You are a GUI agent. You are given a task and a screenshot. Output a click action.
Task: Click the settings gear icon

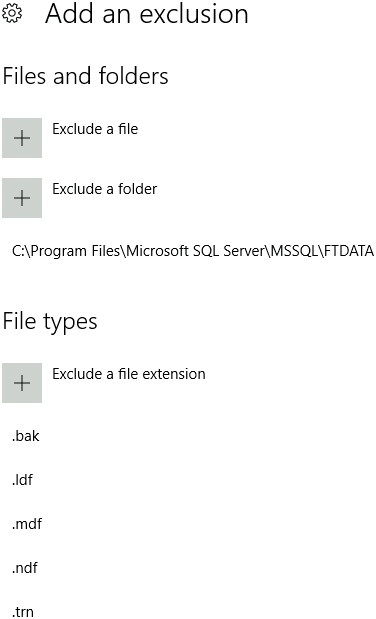coord(12,13)
